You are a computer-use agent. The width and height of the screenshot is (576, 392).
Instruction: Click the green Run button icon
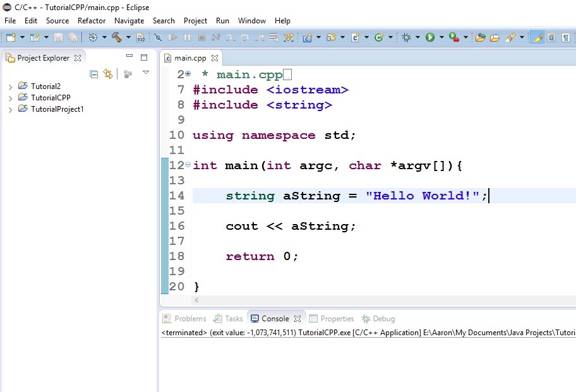pyautogui.click(x=430, y=38)
